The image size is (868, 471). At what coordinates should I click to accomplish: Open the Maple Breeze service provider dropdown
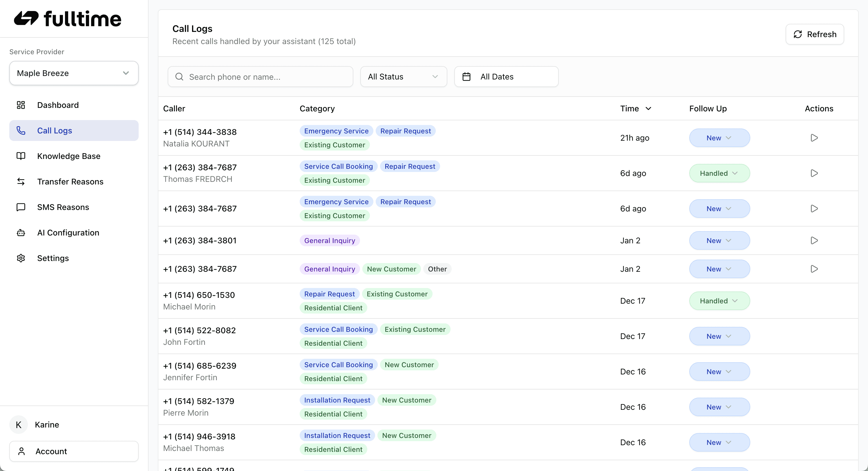[74, 73]
